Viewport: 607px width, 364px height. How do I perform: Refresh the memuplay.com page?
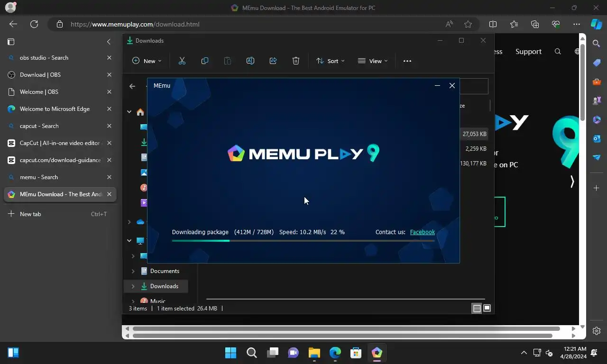click(34, 24)
